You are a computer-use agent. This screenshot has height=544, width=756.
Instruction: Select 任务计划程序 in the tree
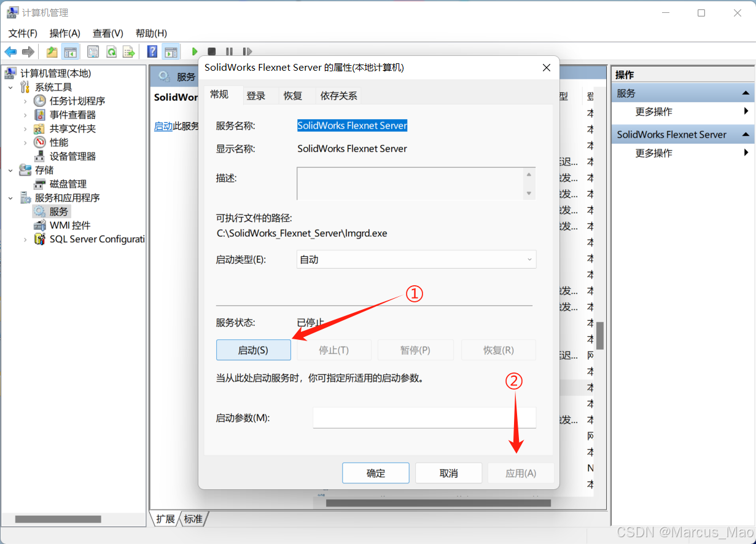click(77, 101)
